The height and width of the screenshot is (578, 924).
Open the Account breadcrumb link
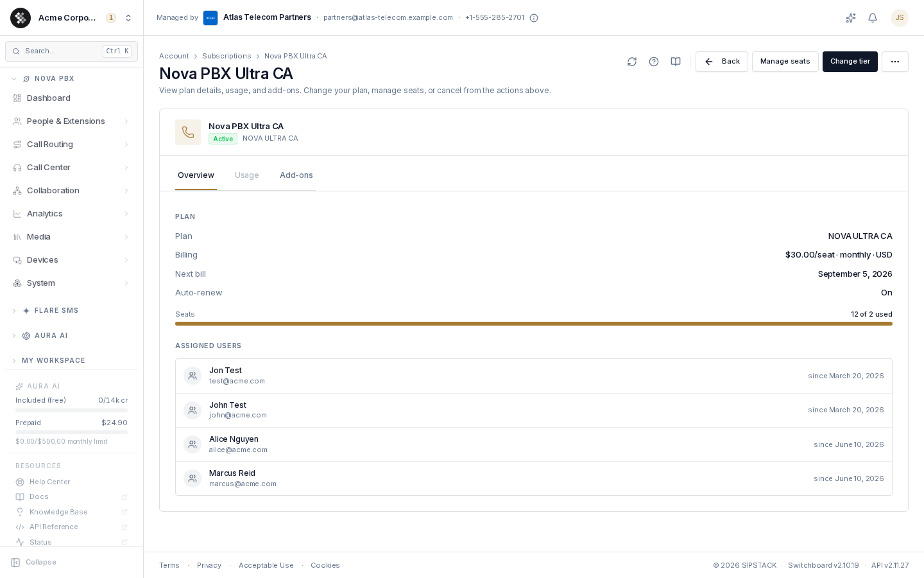click(x=174, y=57)
